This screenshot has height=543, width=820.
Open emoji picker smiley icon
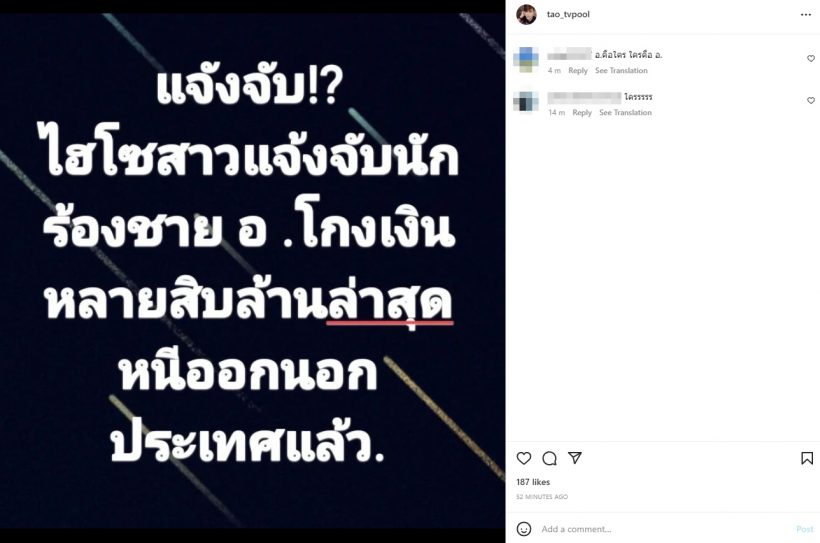[523, 529]
